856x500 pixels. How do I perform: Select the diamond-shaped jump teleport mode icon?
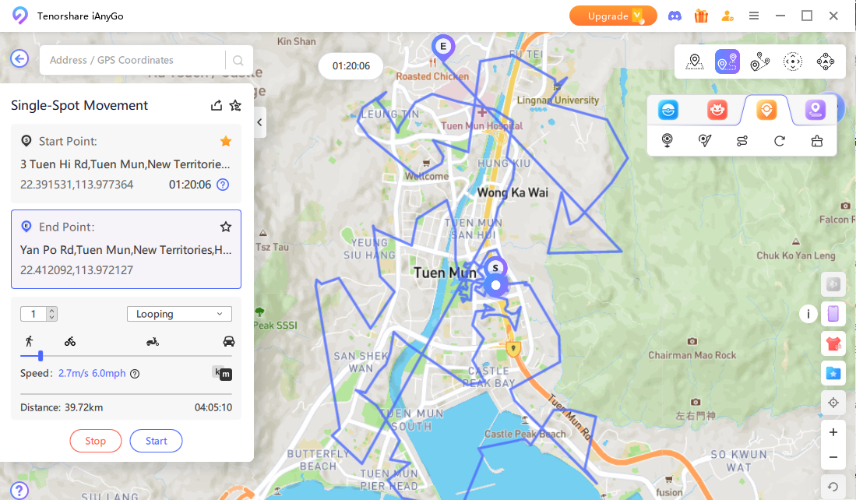pos(825,62)
